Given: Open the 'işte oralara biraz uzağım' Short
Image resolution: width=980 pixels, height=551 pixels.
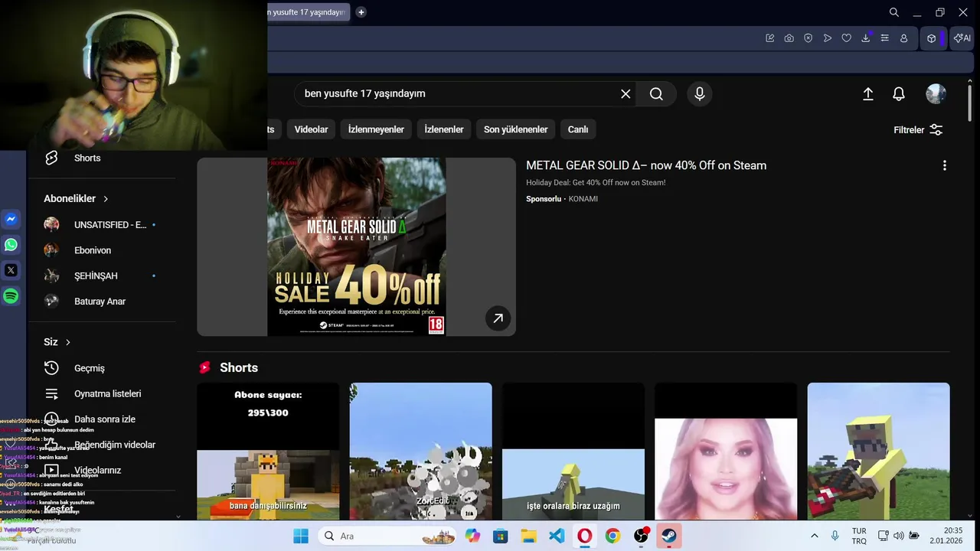Looking at the screenshot, I should 573,452.
